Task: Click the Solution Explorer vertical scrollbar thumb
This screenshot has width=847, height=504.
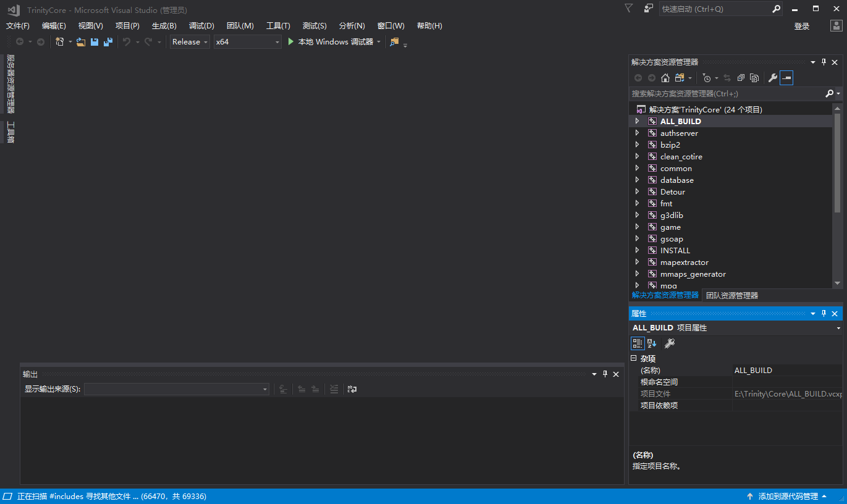Action: (x=838, y=163)
